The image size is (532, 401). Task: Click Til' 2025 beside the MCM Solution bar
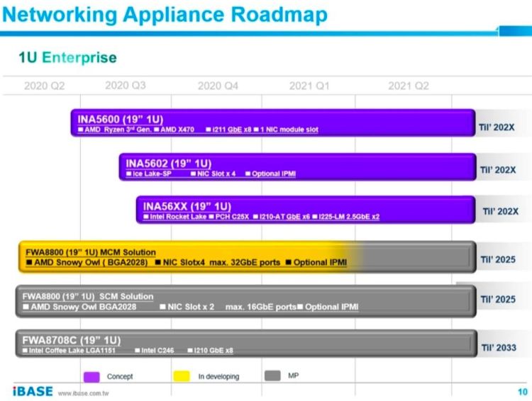[x=498, y=259]
